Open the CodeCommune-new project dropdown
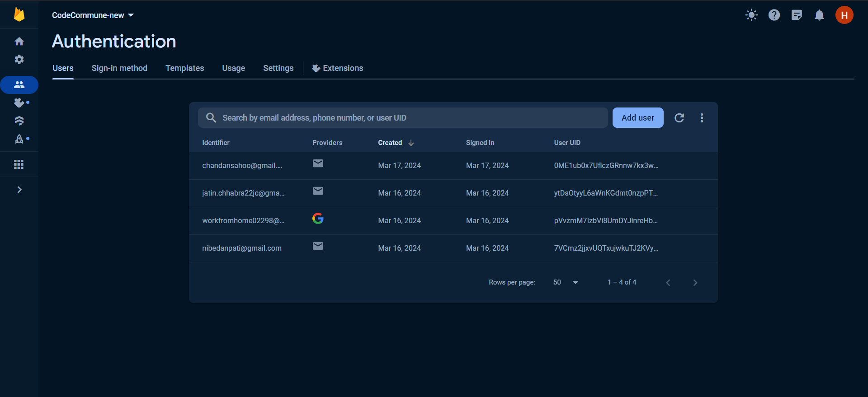This screenshot has width=868, height=397. pos(93,15)
